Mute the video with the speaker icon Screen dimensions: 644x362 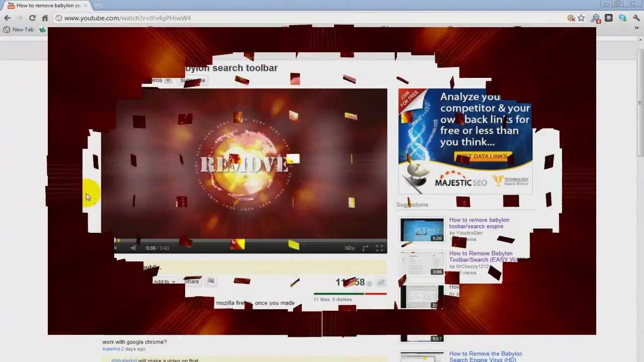point(133,248)
